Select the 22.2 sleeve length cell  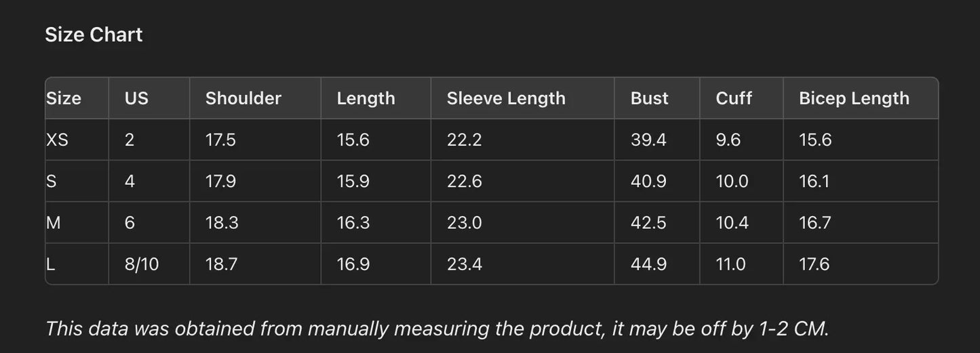point(464,140)
